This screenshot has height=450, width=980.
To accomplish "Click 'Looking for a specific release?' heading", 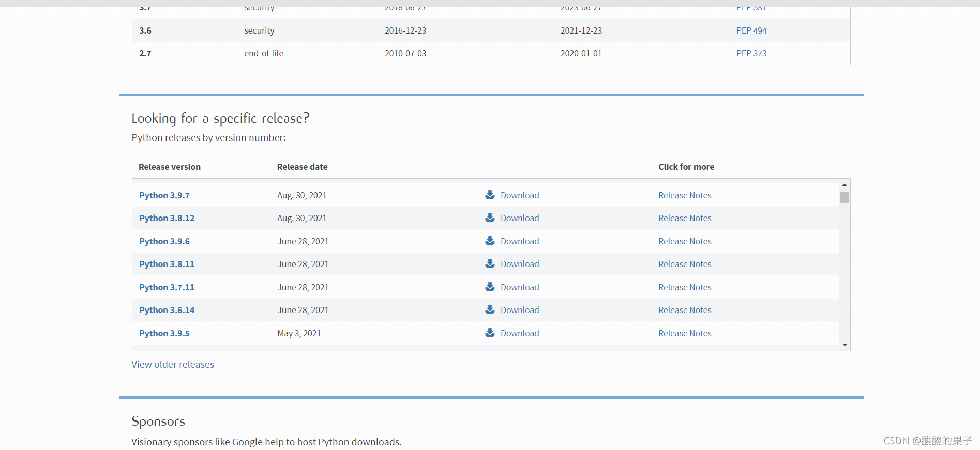I will [220, 118].
